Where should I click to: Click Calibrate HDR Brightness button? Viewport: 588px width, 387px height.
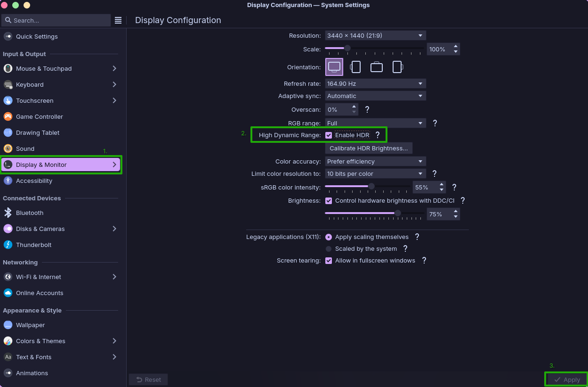(369, 148)
